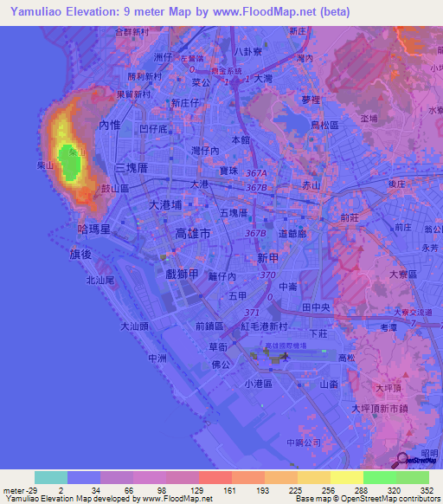Click the 'Base map © OpenStreetMap contributors' credit
Viewport: 443px width, 504px height.
pos(368,499)
